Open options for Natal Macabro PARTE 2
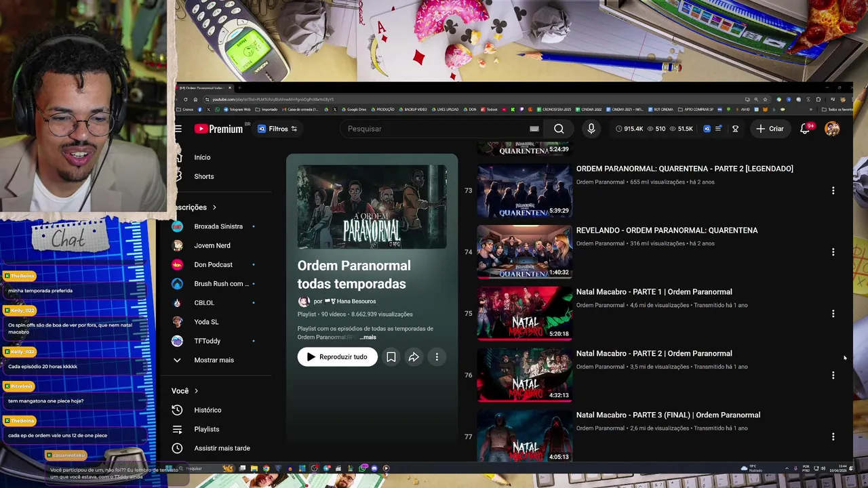 point(833,375)
